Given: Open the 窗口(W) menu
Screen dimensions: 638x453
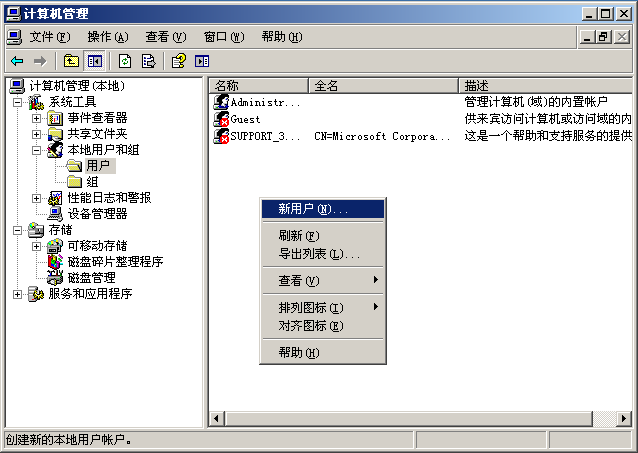Looking at the screenshot, I should click(224, 37).
